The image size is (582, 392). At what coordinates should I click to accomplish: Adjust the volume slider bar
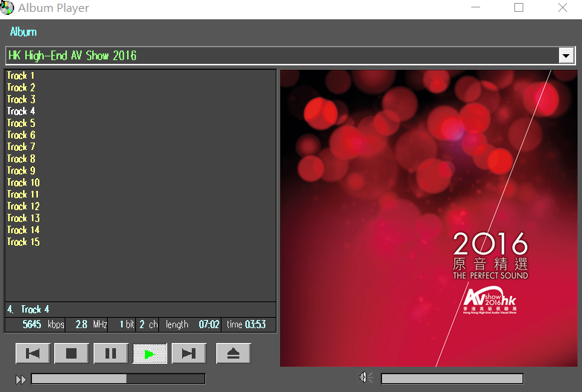tap(451, 379)
